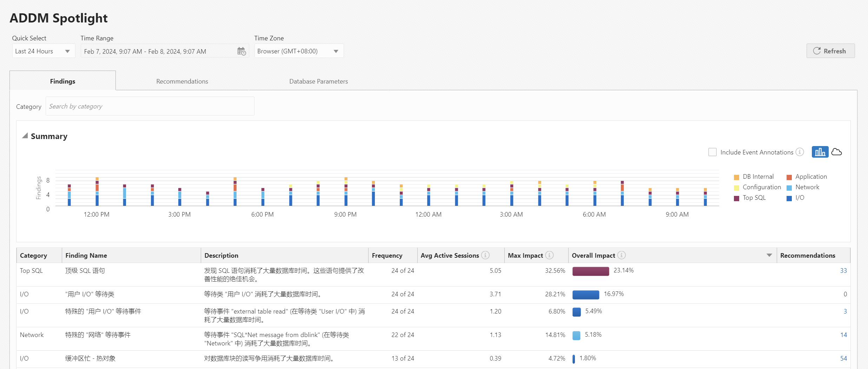Click the Refresh button

pyautogui.click(x=830, y=51)
